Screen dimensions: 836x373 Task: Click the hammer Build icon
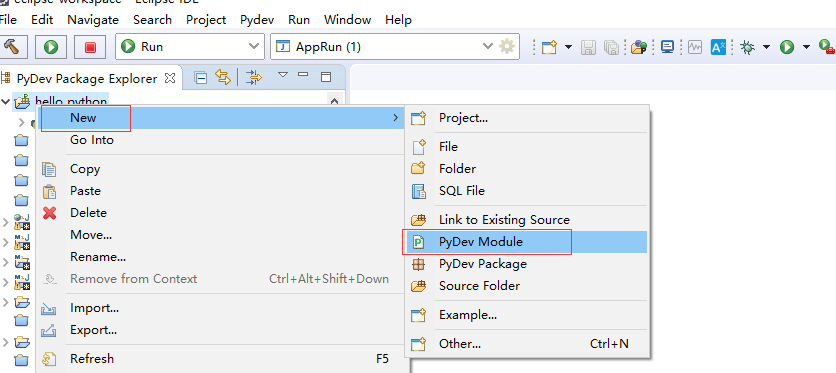coord(11,47)
